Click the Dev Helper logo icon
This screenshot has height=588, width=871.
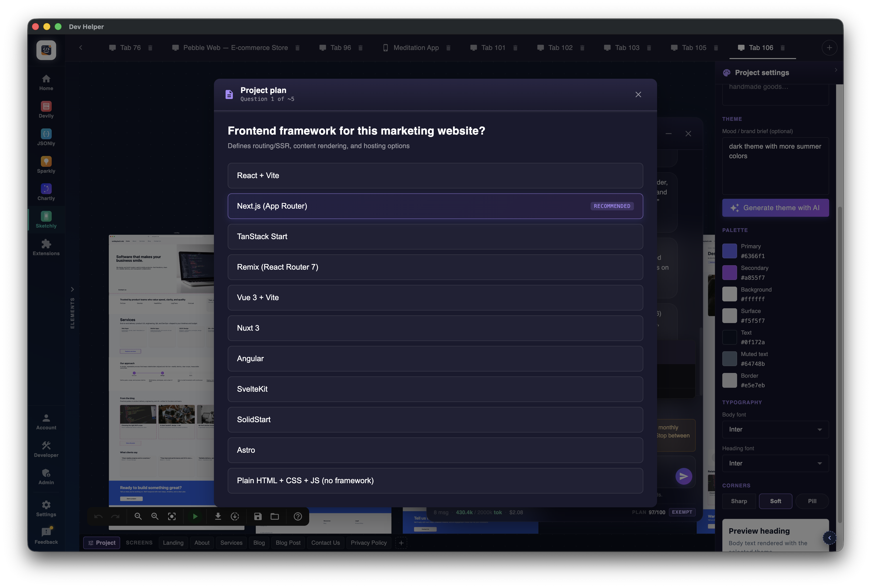point(46,50)
